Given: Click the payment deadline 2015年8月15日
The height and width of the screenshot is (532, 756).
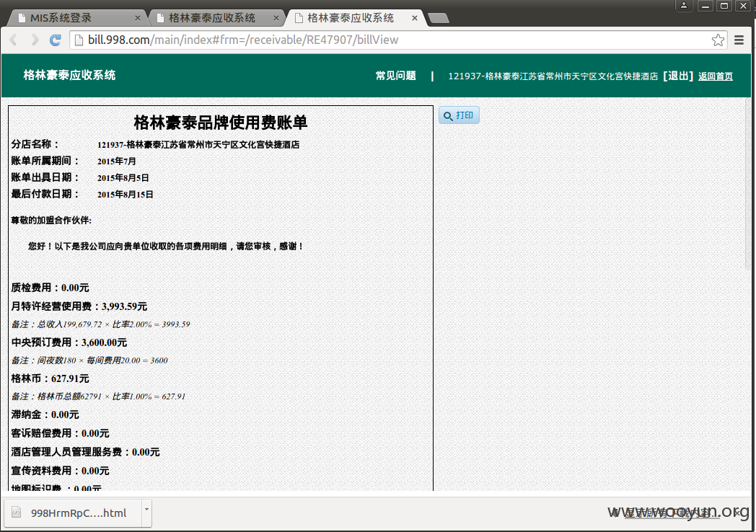Looking at the screenshot, I should click(126, 194).
